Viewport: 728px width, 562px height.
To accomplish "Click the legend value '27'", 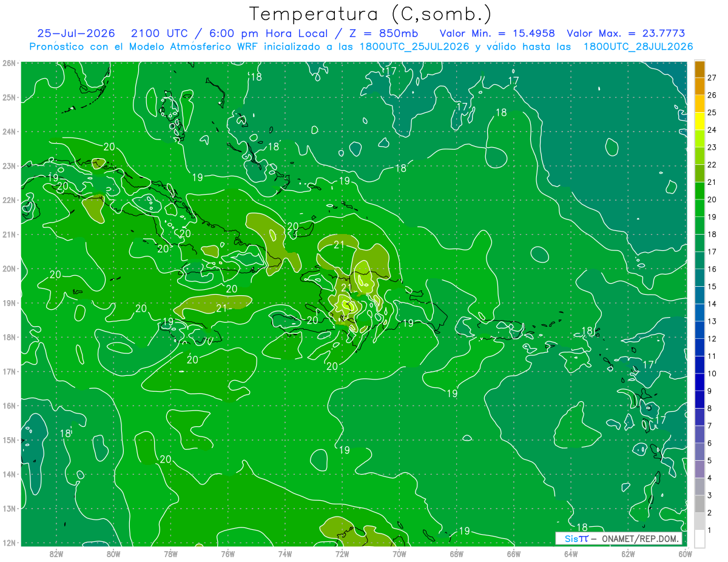I will point(712,78).
